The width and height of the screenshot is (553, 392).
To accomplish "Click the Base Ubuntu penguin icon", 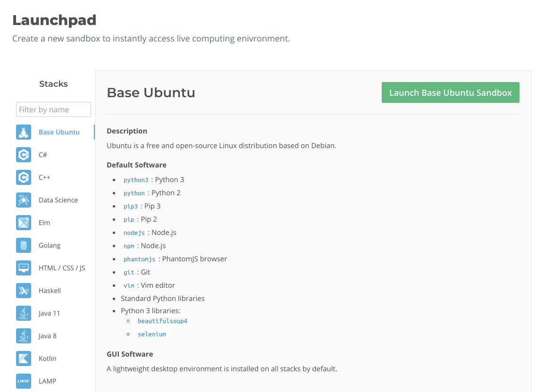I will (x=24, y=132).
